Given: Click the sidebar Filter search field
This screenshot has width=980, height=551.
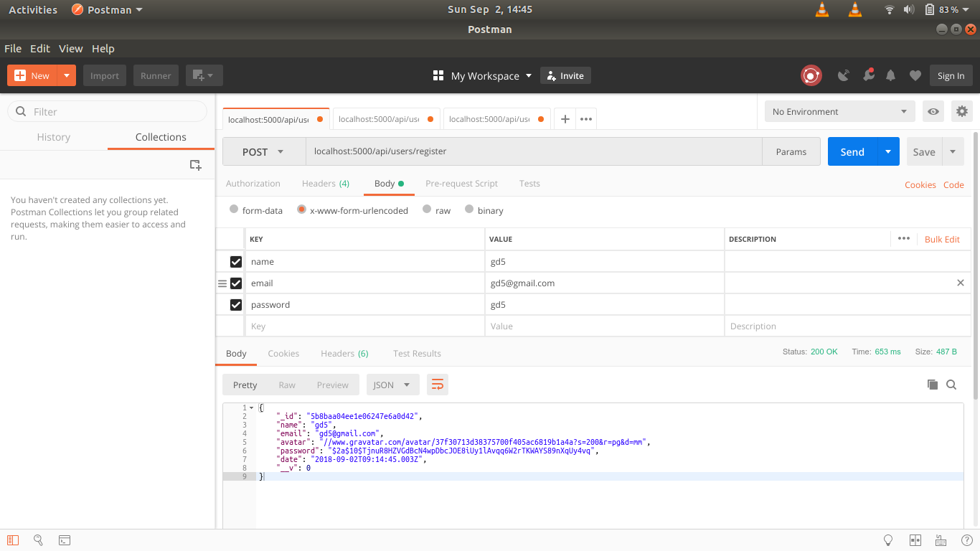Looking at the screenshot, I should pyautogui.click(x=107, y=111).
